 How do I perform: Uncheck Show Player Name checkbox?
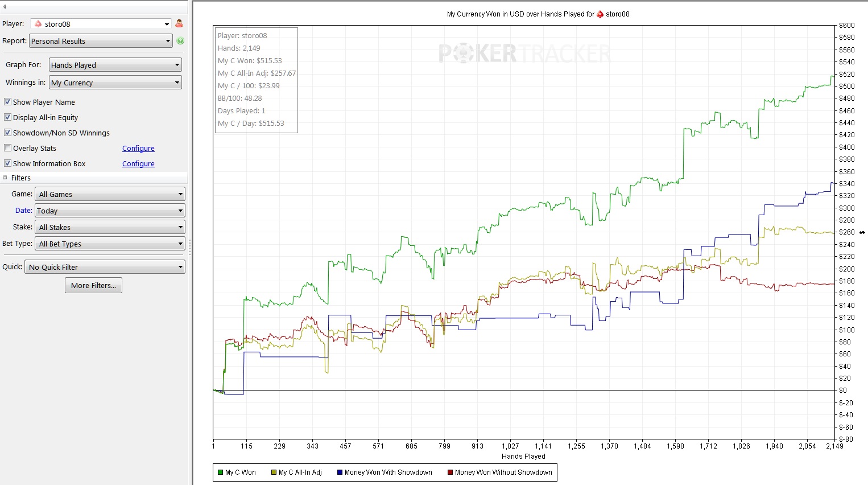pos(8,102)
